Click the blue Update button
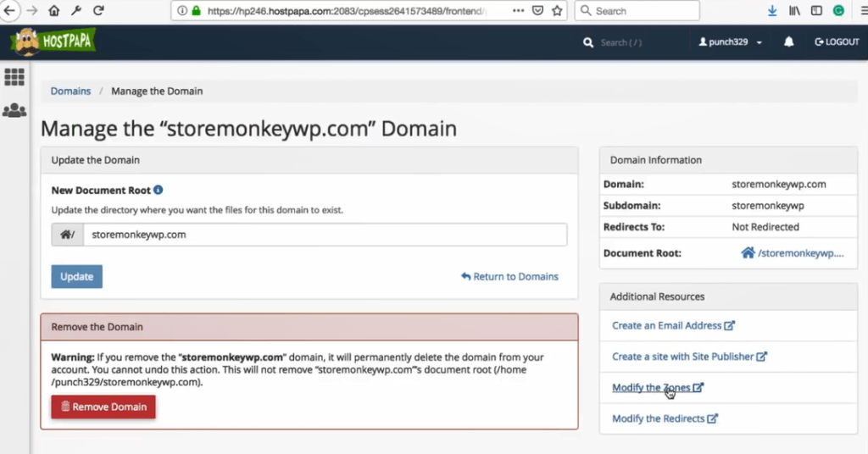 77,276
